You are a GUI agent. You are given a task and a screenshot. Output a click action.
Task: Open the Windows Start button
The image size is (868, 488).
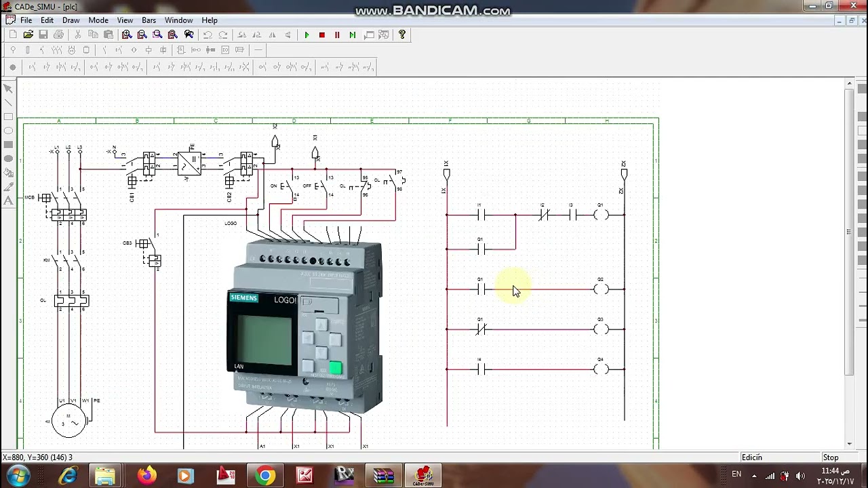pyautogui.click(x=18, y=476)
